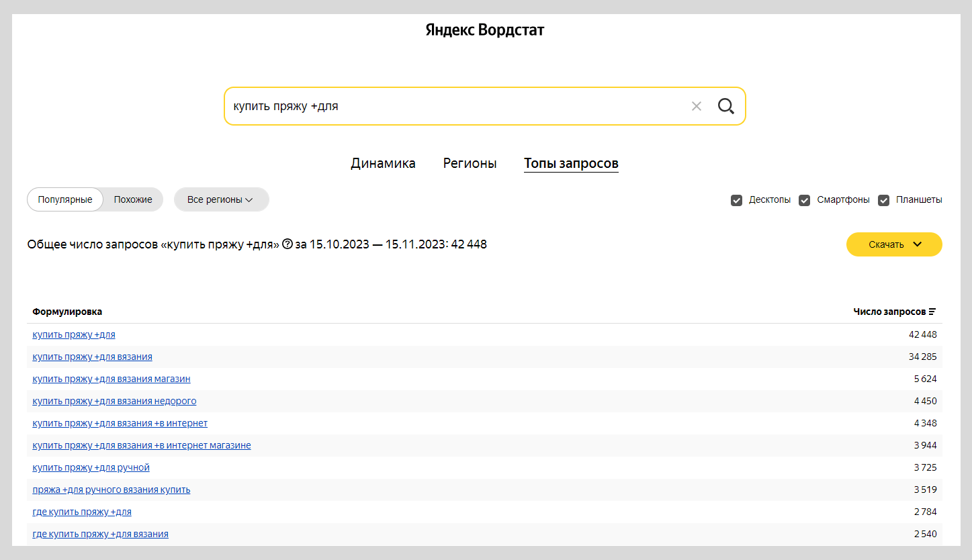Open the Все регионы dropdown
The width and height of the screenshot is (972, 560).
221,199
